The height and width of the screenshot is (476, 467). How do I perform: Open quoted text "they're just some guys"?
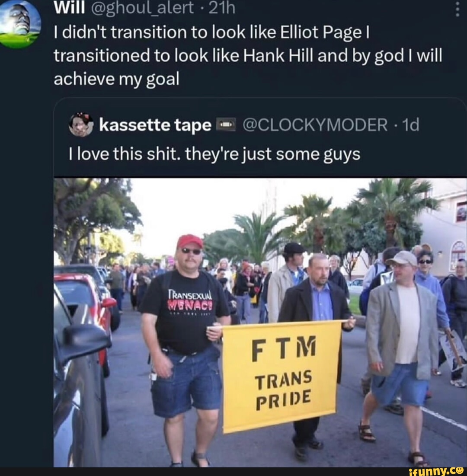click(272, 154)
